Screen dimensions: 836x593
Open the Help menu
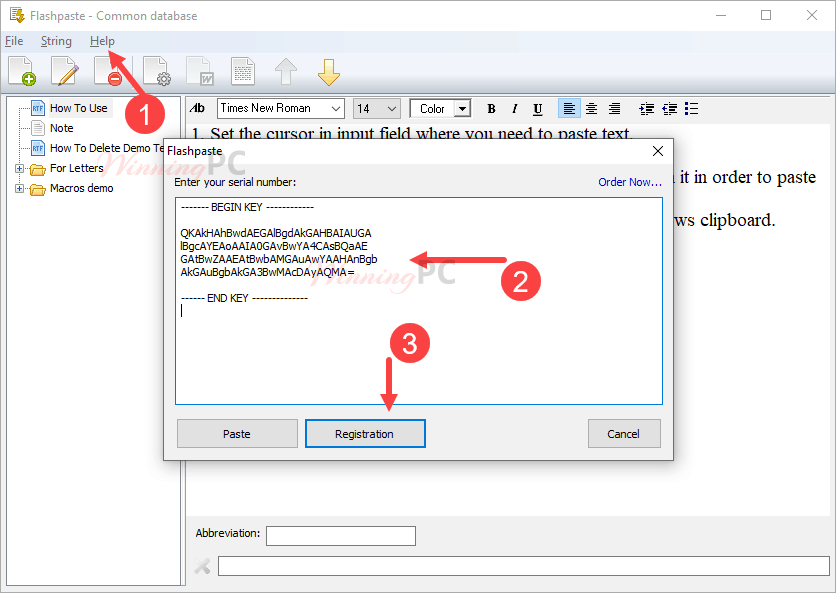[102, 41]
